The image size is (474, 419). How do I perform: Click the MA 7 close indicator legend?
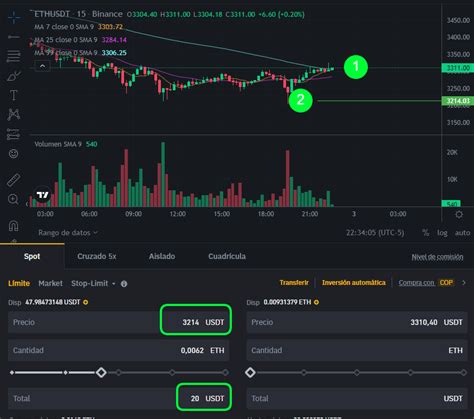(79, 27)
